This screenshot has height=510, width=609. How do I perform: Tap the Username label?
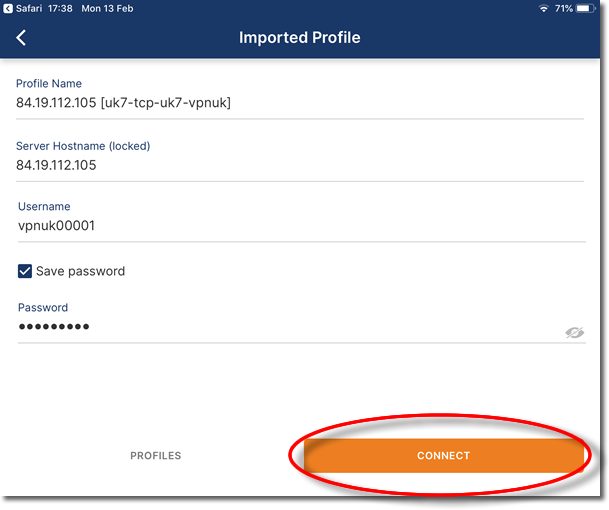point(44,206)
